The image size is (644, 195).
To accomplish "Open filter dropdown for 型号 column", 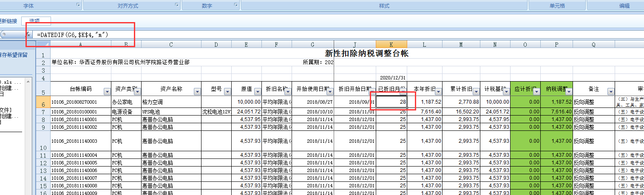I will [227, 91].
